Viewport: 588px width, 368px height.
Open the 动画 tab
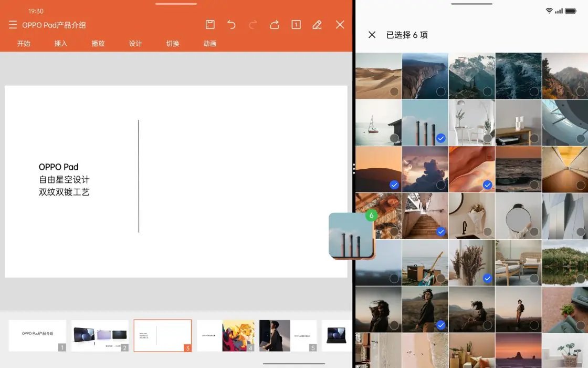pyautogui.click(x=209, y=44)
